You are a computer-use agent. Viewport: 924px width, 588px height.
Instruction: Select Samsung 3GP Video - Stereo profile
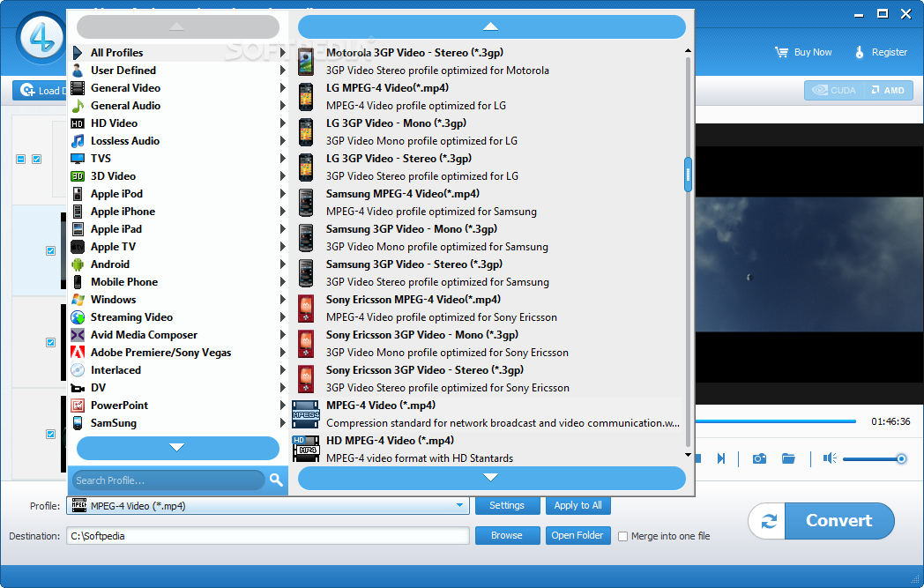tap(488, 273)
